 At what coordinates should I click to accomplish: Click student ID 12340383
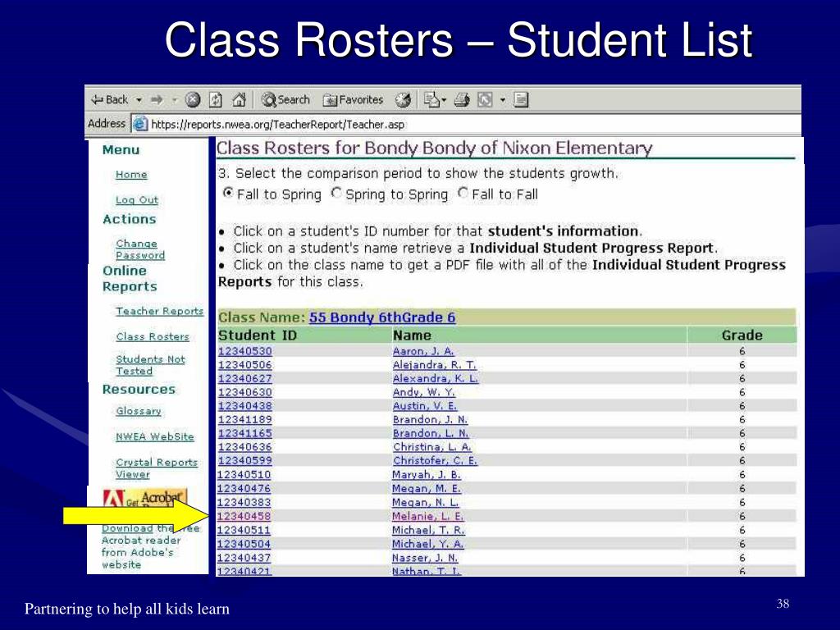click(x=244, y=503)
